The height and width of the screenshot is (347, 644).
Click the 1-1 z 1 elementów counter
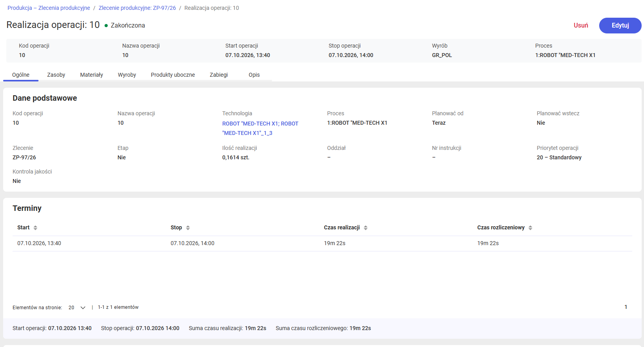pyautogui.click(x=118, y=307)
